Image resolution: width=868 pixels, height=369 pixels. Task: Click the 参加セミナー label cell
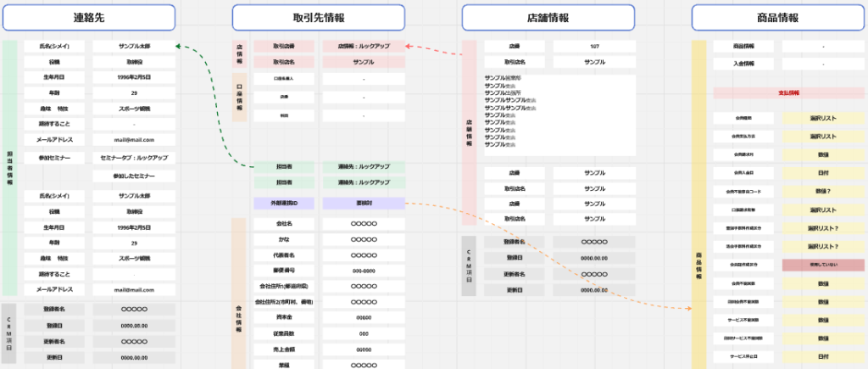point(54,158)
